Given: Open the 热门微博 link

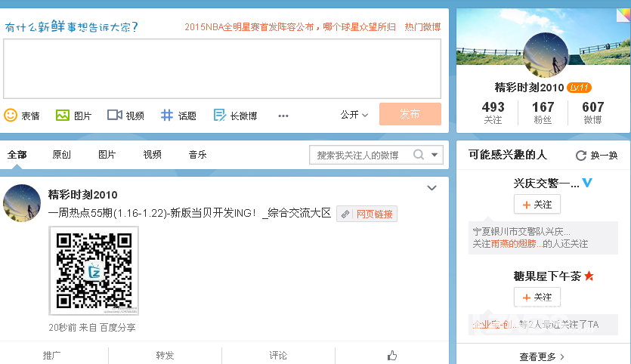Looking at the screenshot, I should (422, 27).
